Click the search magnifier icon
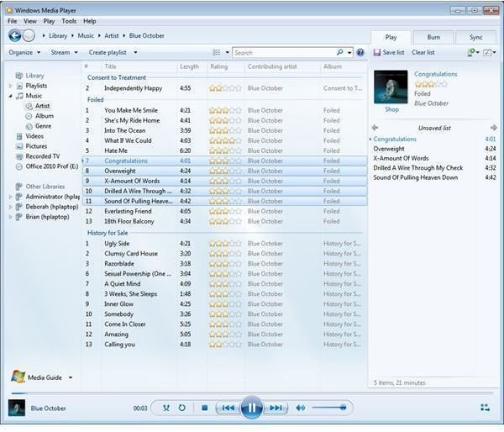This screenshot has width=504, height=432. [339, 52]
